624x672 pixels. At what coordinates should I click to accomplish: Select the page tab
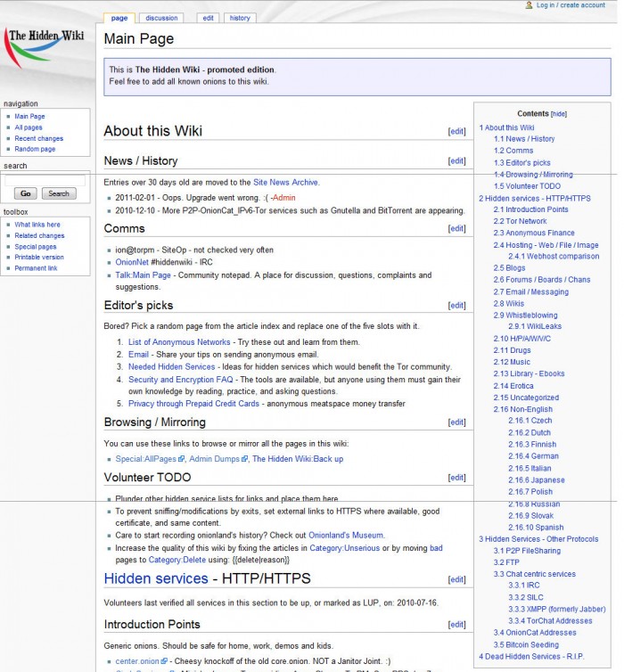(119, 18)
